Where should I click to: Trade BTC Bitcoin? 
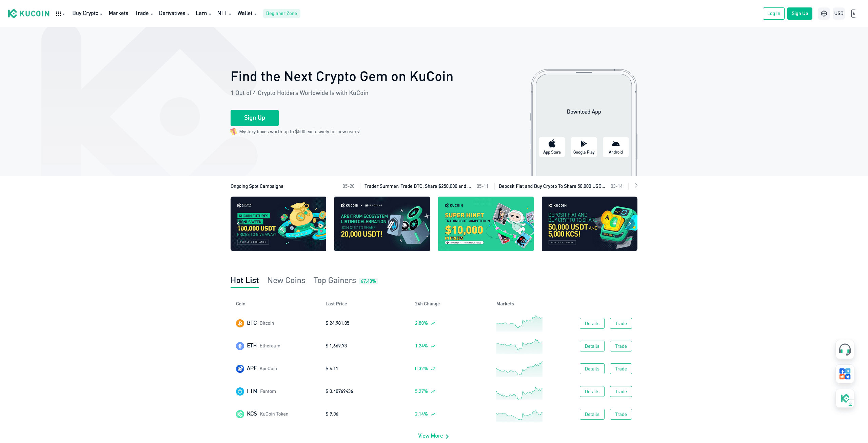[621, 323]
